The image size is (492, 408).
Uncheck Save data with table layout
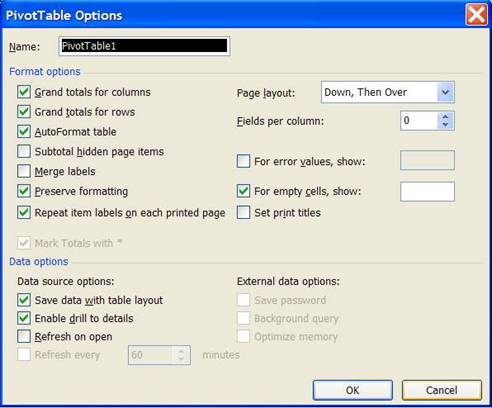(24, 300)
